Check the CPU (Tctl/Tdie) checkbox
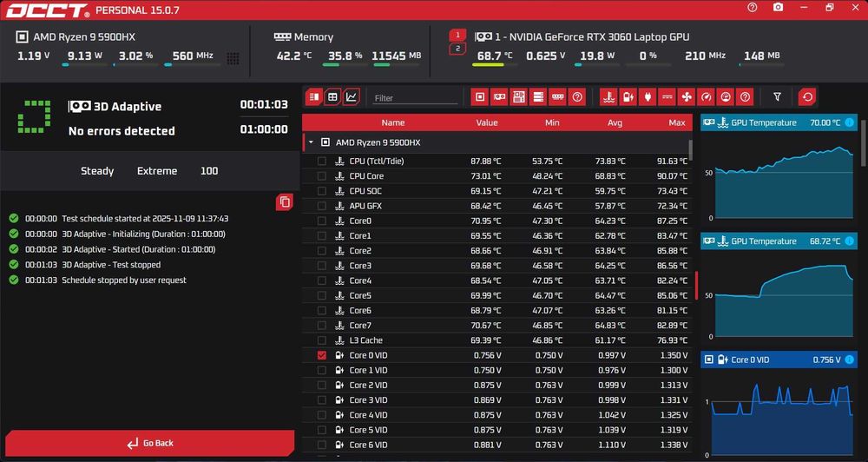The width and height of the screenshot is (868, 462). point(322,162)
